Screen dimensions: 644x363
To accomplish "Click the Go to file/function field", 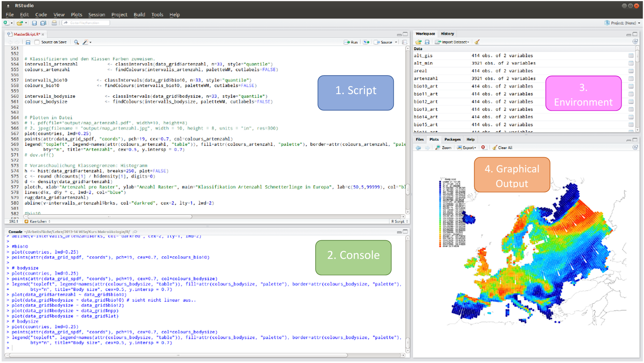I will coord(86,23).
